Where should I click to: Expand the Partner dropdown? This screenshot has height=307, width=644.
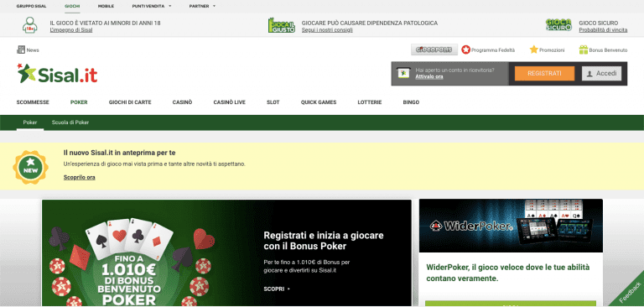[x=202, y=6]
